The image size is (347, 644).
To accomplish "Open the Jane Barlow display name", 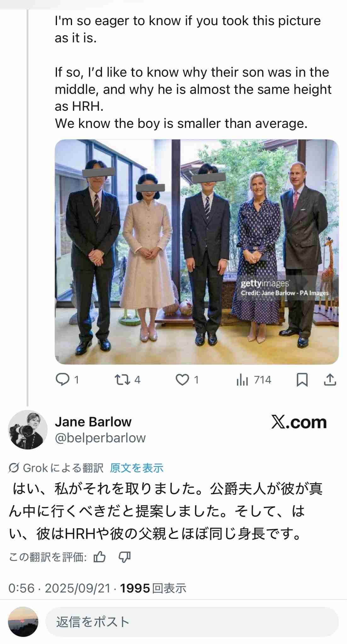I will coord(93,422).
